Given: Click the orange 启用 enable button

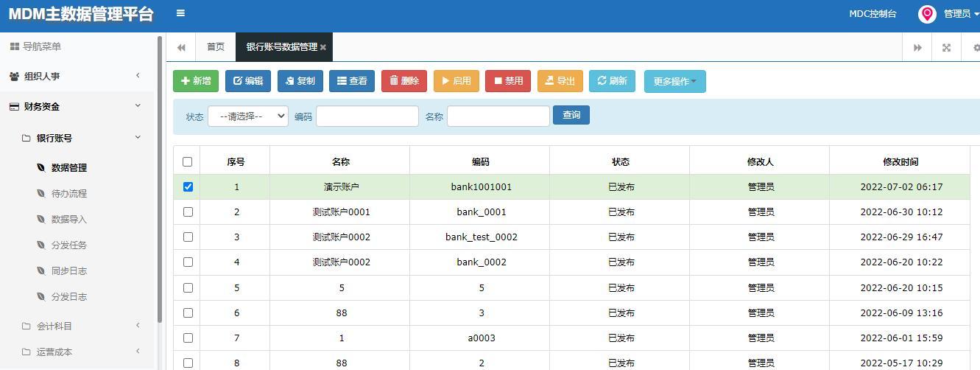Looking at the screenshot, I should pyautogui.click(x=456, y=81).
